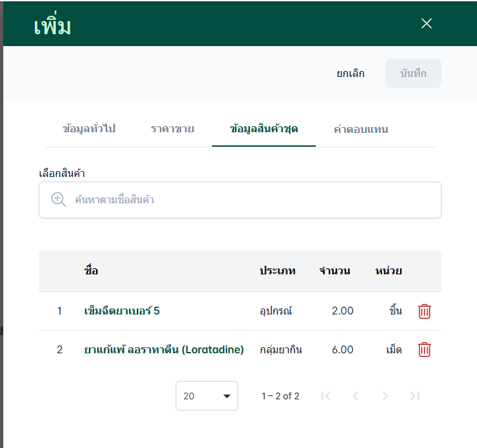Delete the เข็มฉีดยาเบอร์ 5 row

[424, 311]
